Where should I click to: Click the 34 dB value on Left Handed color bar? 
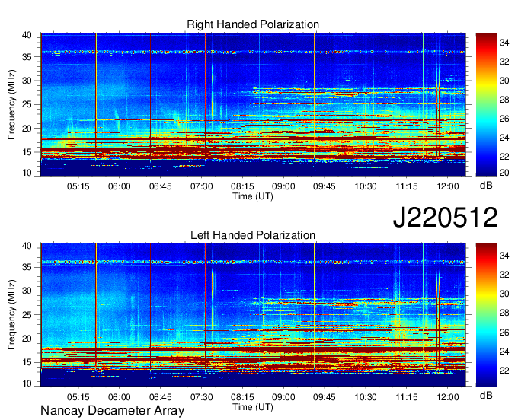pyautogui.click(x=504, y=256)
